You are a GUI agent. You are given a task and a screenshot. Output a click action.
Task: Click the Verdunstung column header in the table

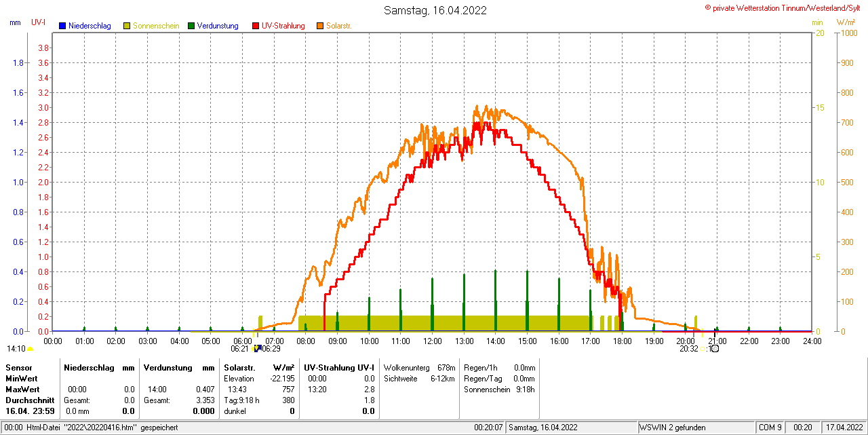click(x=168, y=367)
